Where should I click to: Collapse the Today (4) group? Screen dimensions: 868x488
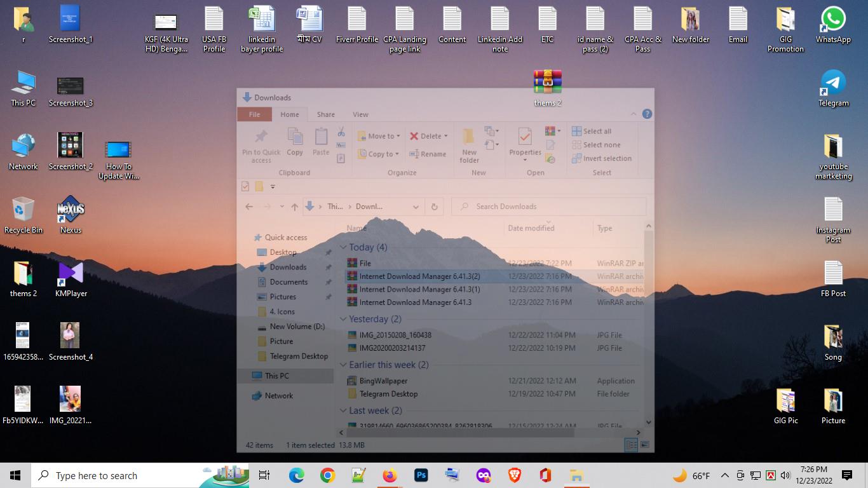click(344, 247)
